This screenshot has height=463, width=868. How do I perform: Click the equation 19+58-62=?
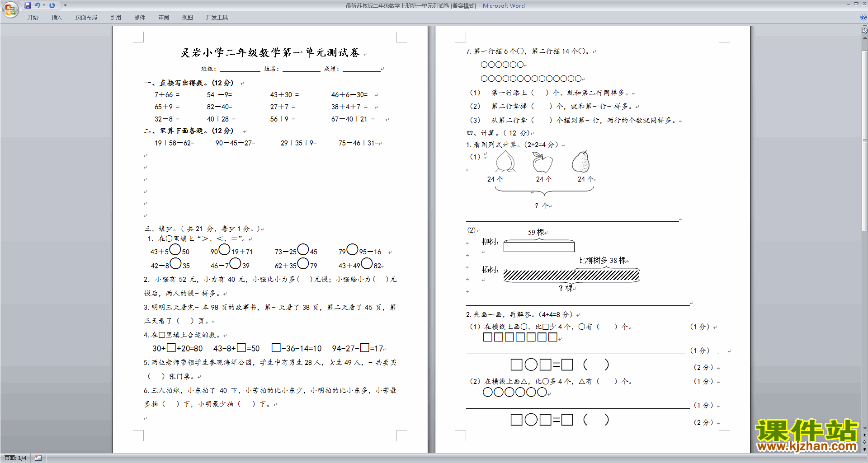point(174,143)
